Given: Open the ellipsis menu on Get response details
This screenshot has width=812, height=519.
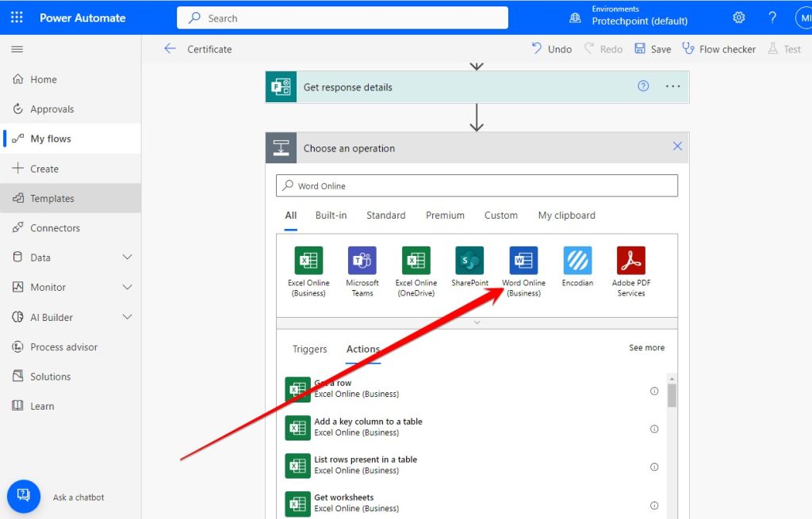Looking at the screenshot, I should (x=672, y=86).
